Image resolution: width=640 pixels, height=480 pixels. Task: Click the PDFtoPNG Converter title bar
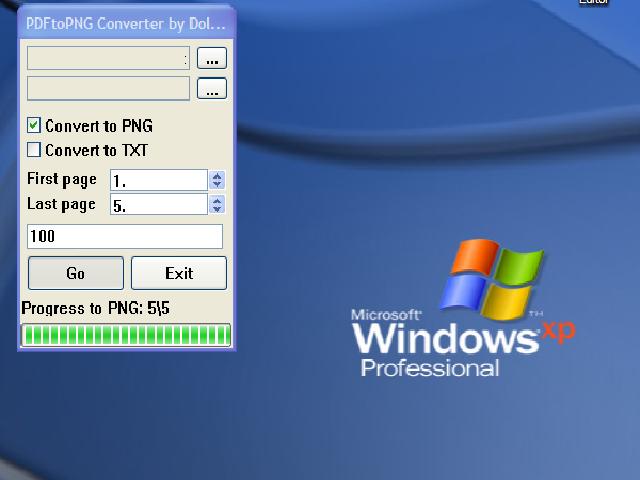[x=127, y=23]
